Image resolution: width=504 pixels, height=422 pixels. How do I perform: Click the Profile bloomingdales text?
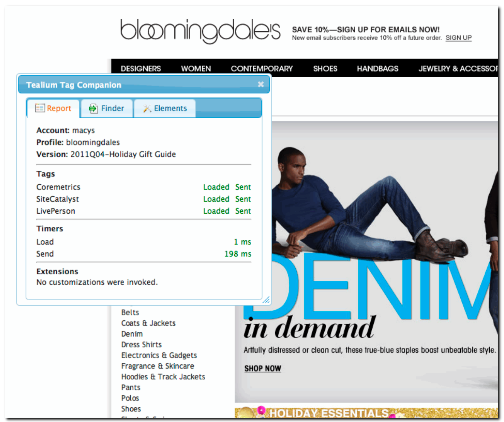78,142
